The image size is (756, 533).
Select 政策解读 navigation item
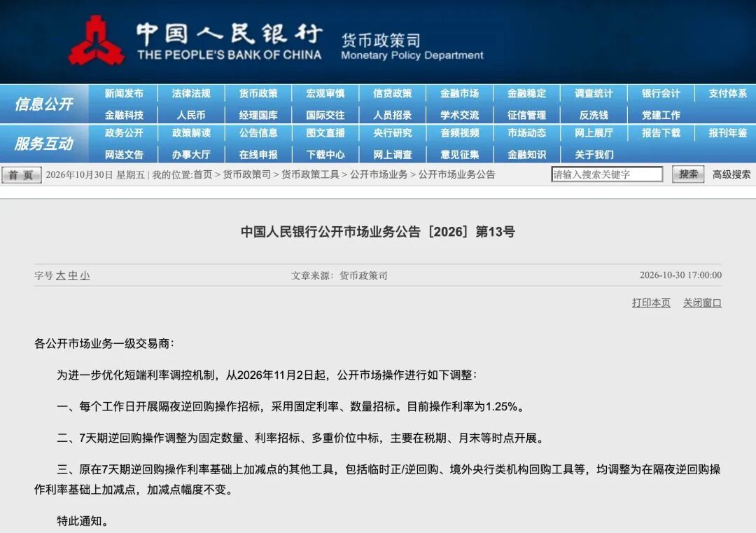[x=191, y=133]
